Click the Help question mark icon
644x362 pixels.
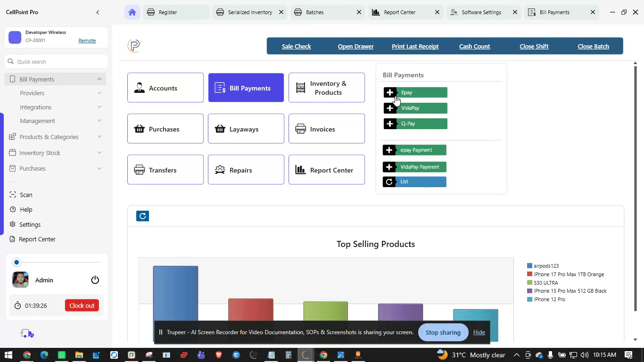pyautogui.click(x=13, y=209)
